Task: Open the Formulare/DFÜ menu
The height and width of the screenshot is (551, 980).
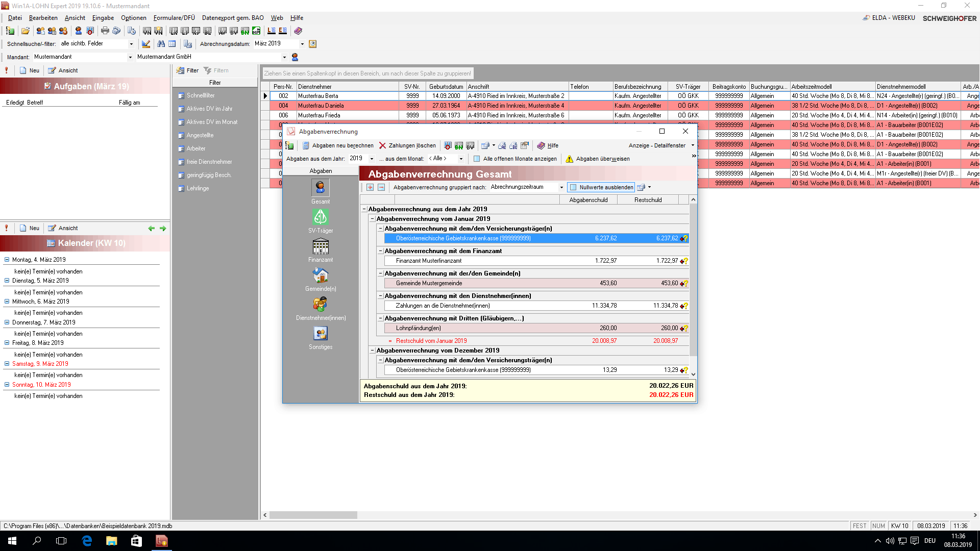Action: click(174, 18)
